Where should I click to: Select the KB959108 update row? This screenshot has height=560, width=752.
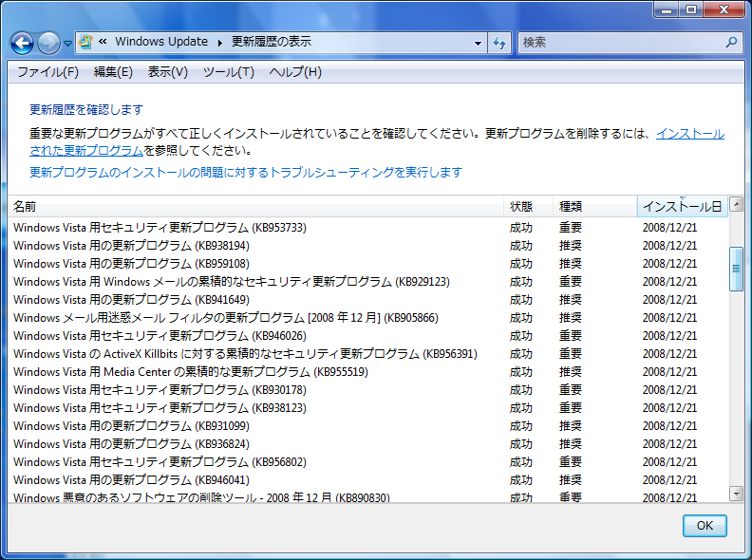(367, 264)
